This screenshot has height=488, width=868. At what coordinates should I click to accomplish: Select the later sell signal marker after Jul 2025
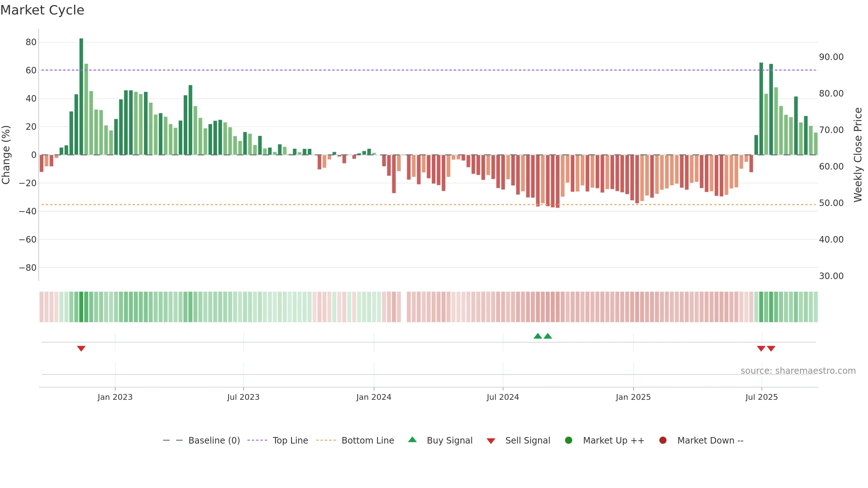[x=771, y=348]
